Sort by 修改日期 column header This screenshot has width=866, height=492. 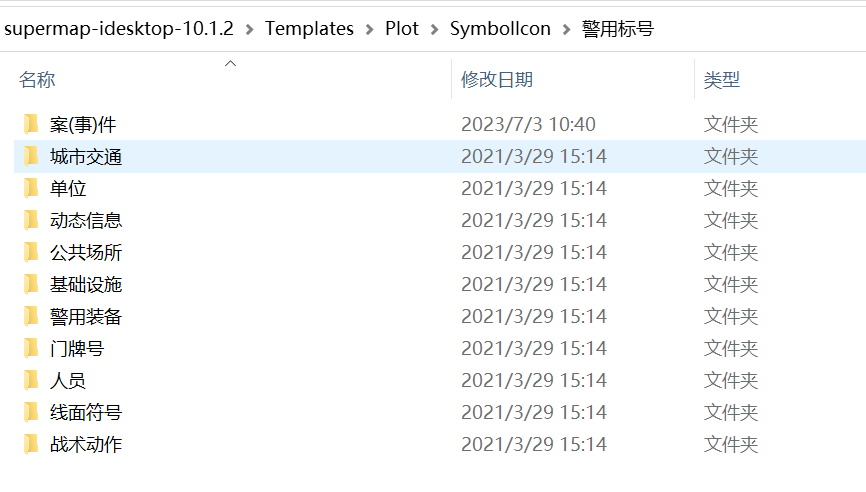(x=497, y=80)
